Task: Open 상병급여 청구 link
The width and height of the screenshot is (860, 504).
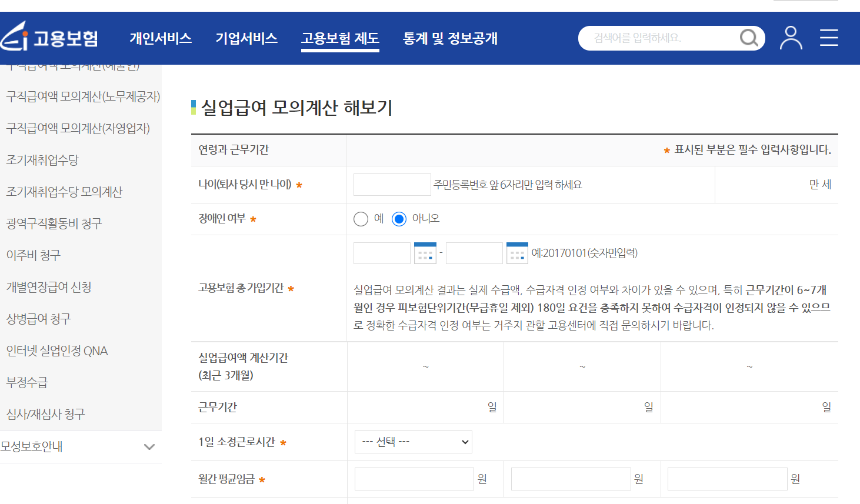Action: (x=38, y=319)
